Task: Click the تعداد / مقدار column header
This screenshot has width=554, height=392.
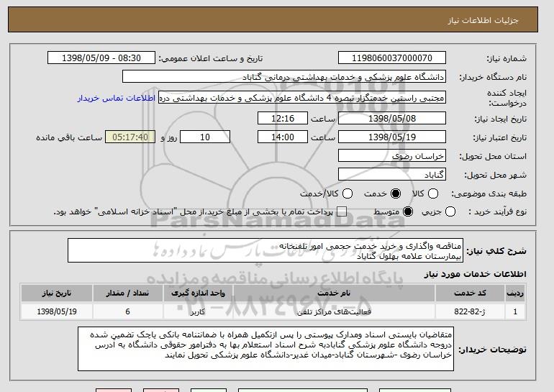Action: (127, 293)
